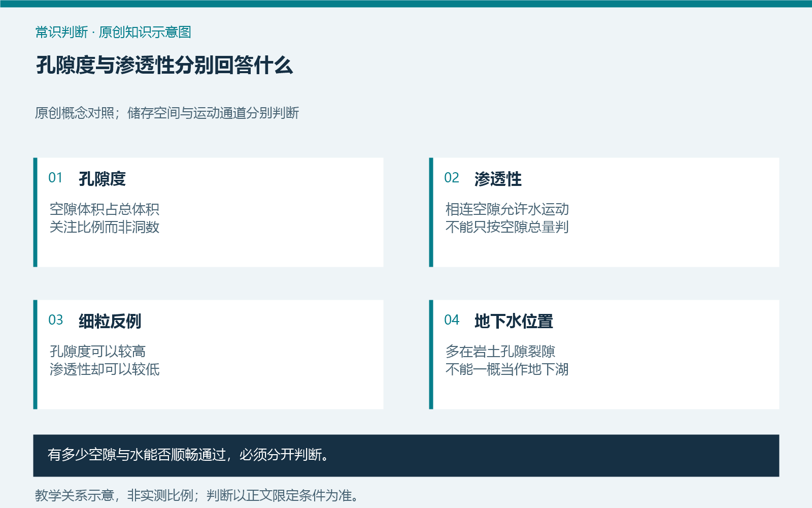Select the card heading 细粒反例
The width and height of the screenshot is (812, 508).
coord(110,321)
